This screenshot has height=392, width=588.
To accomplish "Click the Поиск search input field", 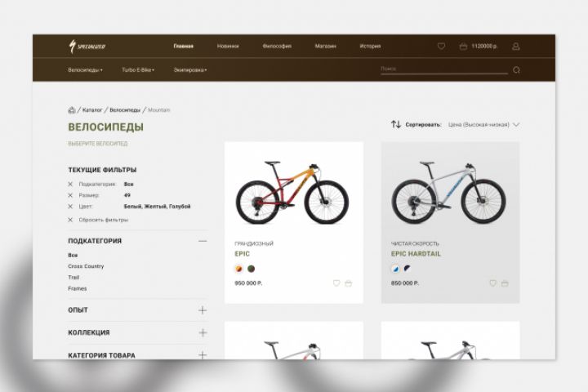I will (444, 69).
